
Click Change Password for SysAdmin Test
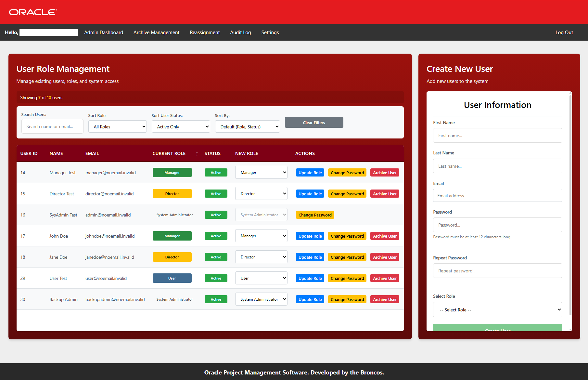tap(315, 215)
